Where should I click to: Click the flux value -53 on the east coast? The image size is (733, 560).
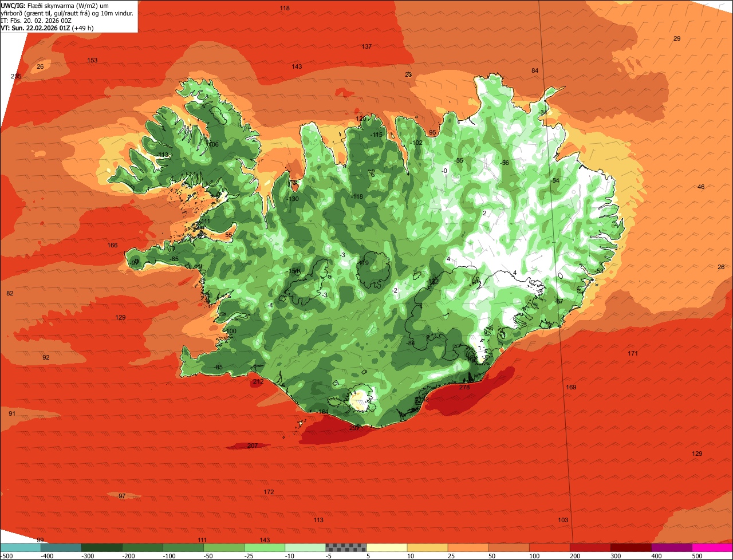[x=599, y=271]
